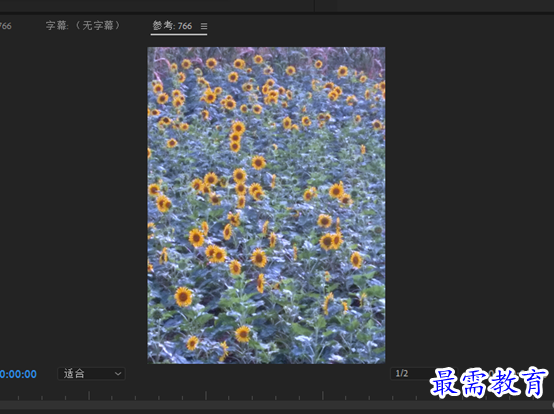Click the time ruler below the monitor
Screen dimensions: 554x414
pos(277,395)
